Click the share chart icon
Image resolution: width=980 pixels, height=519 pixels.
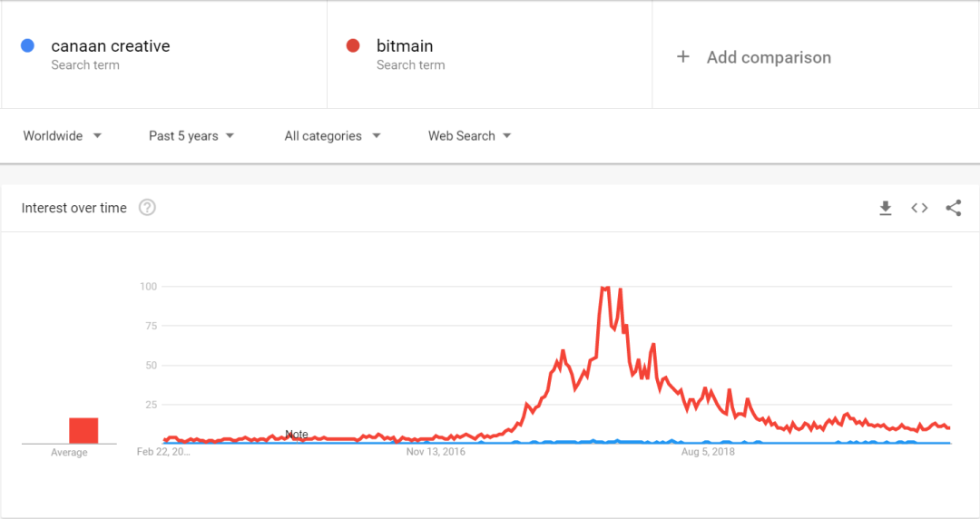pos(953,208)
